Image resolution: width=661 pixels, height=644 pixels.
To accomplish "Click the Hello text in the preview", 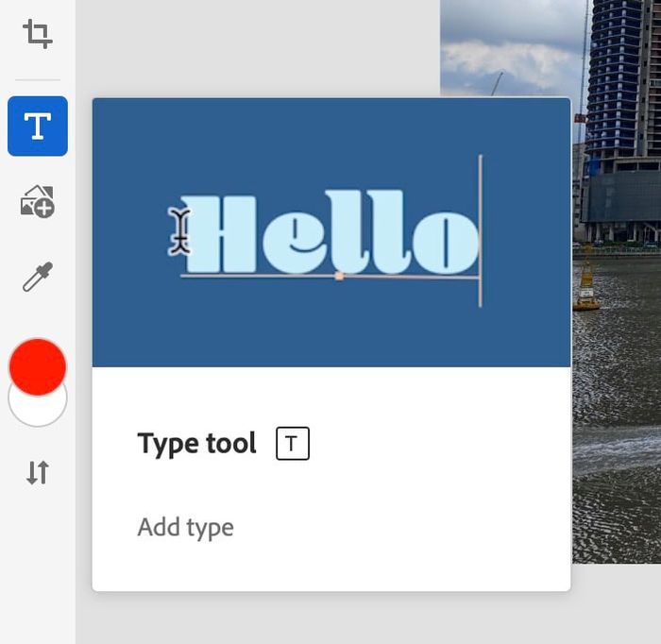I will [x=330, y=233].
